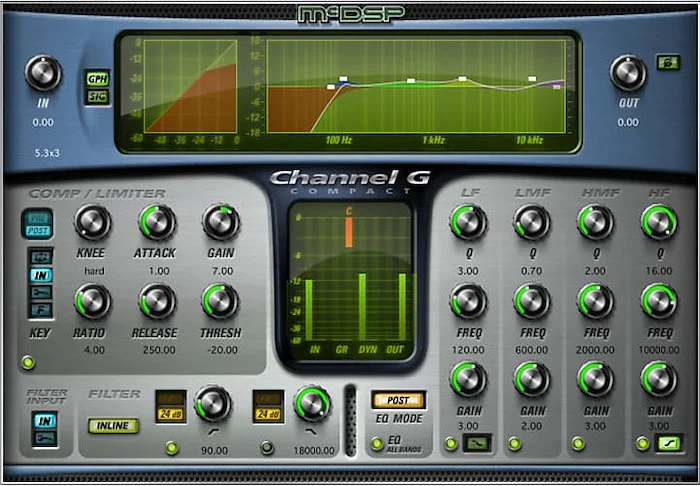
Task: Toggle the LF band enable LED
Action: pyautogui.click(x=451, y=444)
